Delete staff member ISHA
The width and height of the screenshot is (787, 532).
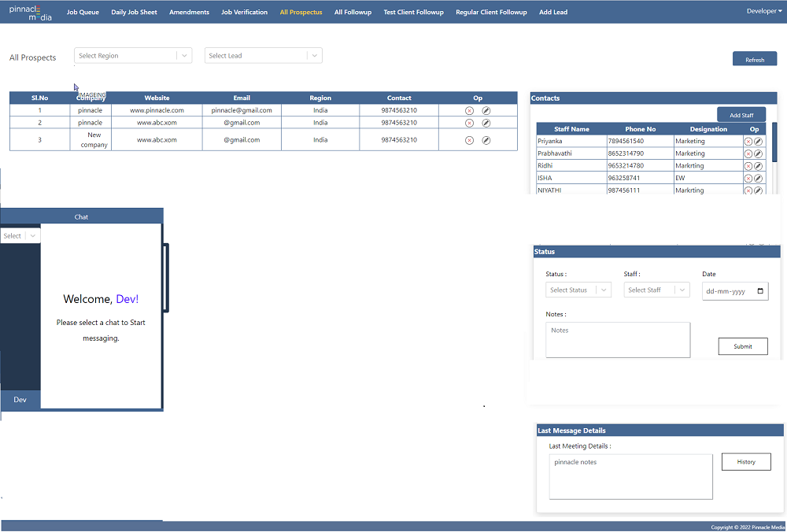click(748, 179)
